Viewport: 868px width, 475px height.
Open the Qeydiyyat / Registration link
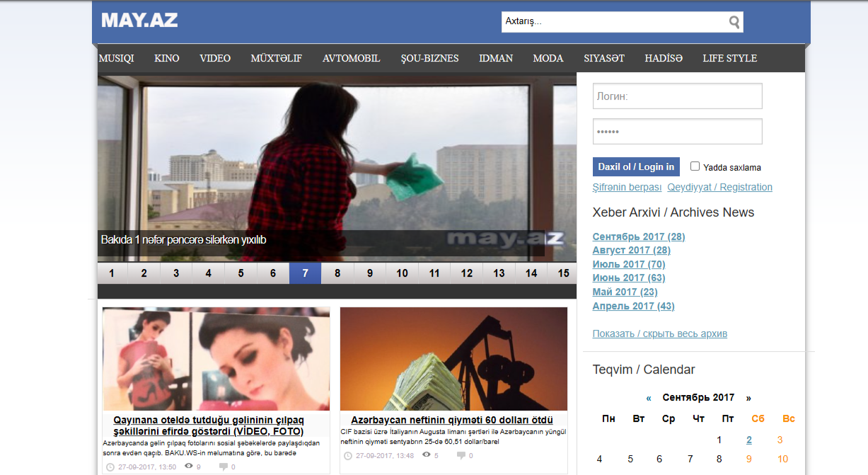(719, 187)
